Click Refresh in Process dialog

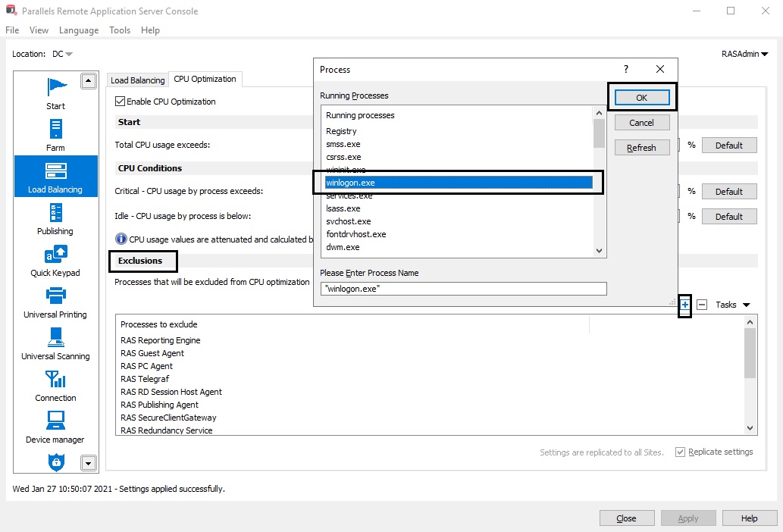(642, 148)
